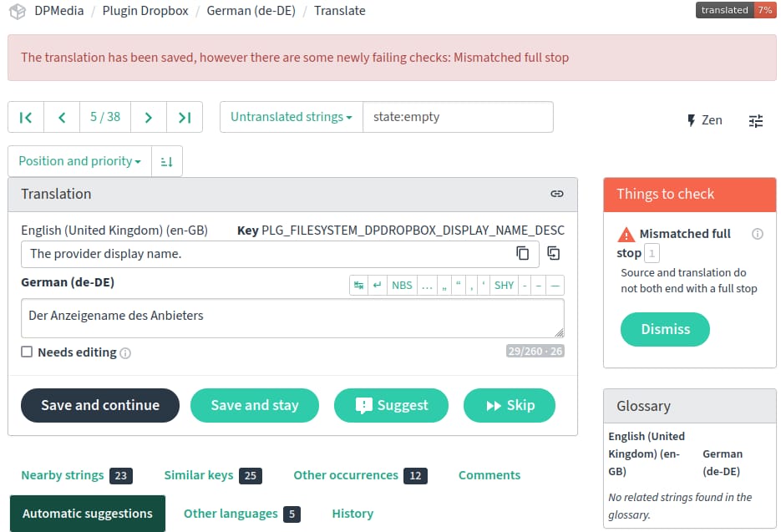Click Save and continue
The image size is (781, 532).
(x=100, y=405)
